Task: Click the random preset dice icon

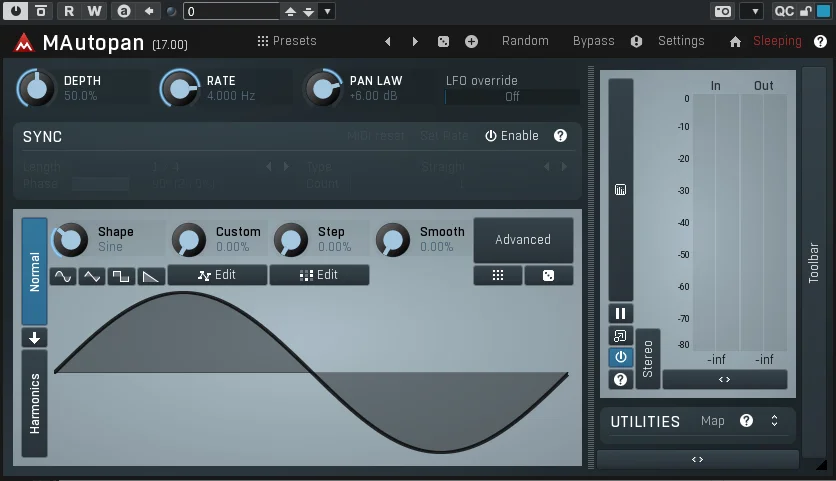Action: pyautogui.click(x=443, y=42)
